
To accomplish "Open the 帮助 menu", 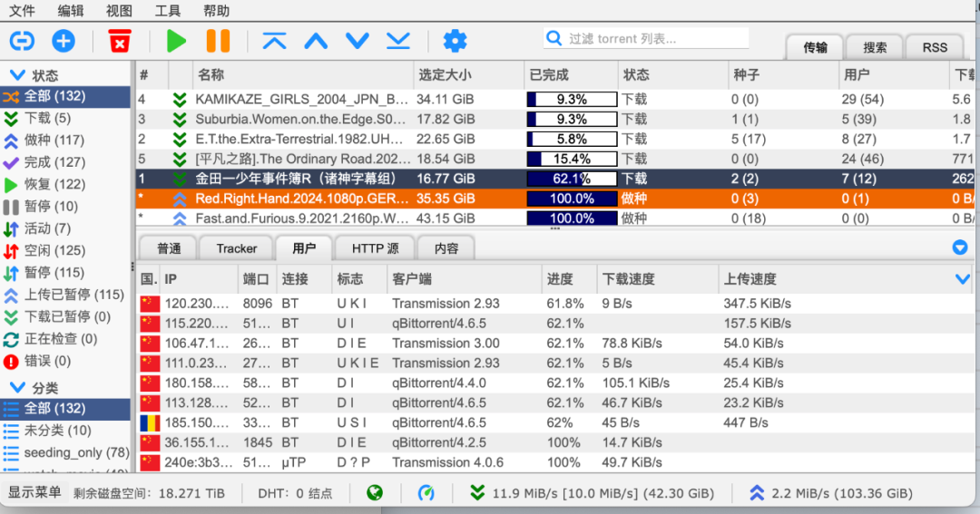I will tap(216, 11).
